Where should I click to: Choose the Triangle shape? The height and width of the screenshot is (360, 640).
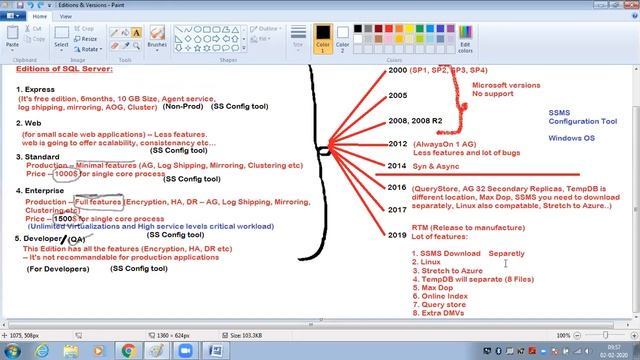coord(235,30)
